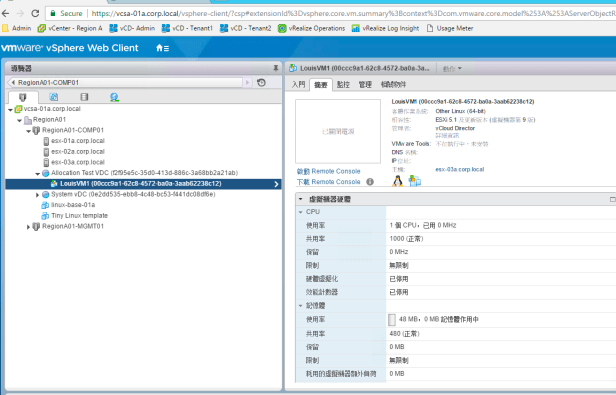The width and height of the screenshot is (616, 395).
Task: Open the 相關物件 tab
Action: click(x=393, y=85)
